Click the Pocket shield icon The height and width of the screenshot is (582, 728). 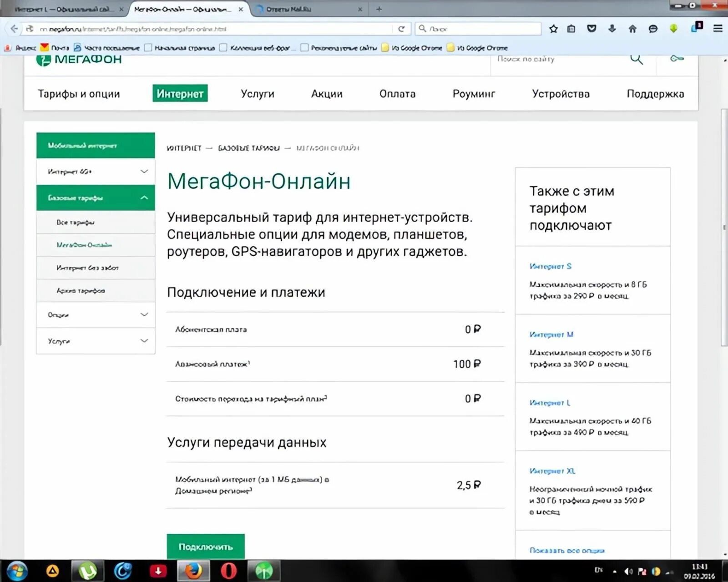(591, 29)
